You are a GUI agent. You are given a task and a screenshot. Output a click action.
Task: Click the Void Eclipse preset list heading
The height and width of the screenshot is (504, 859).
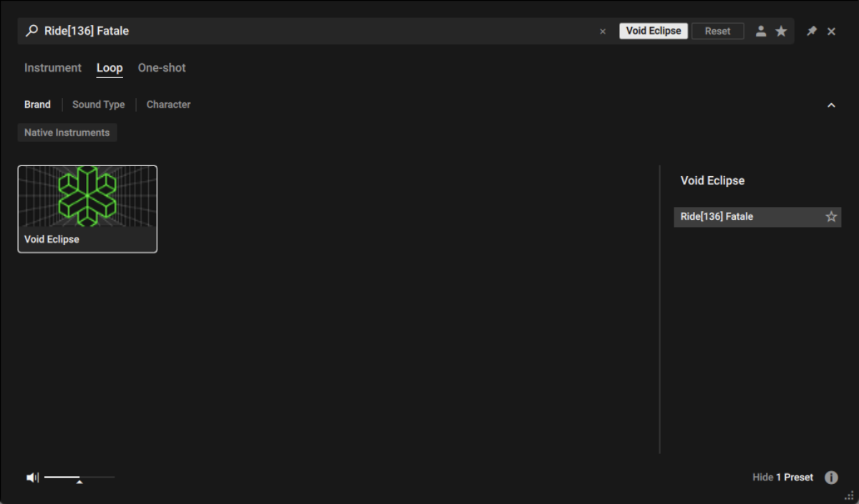click(712, 180)
